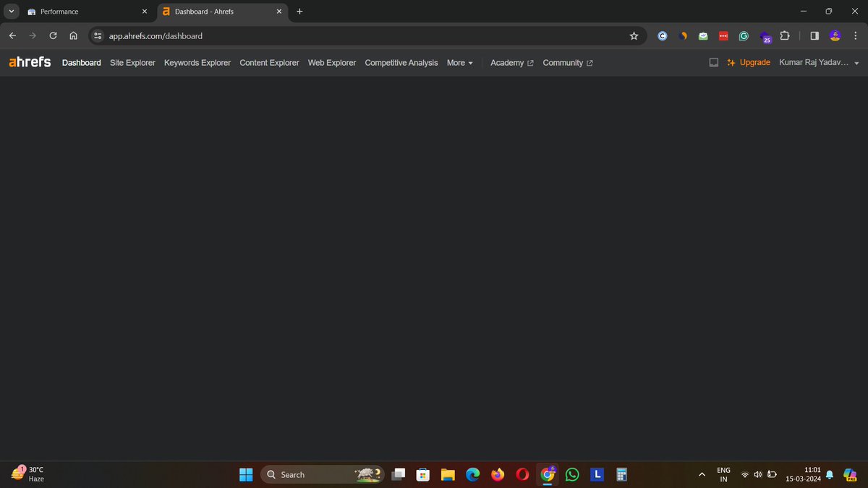Launch Copilot preview from taskbar corner
Viewport: 868px width, 488px height.
[x=851, y=474]
